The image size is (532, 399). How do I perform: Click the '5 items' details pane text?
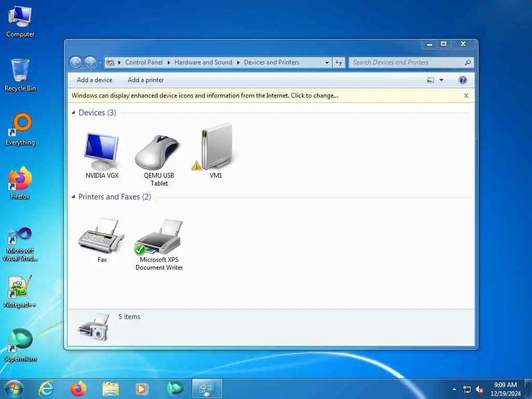(129, 316)
